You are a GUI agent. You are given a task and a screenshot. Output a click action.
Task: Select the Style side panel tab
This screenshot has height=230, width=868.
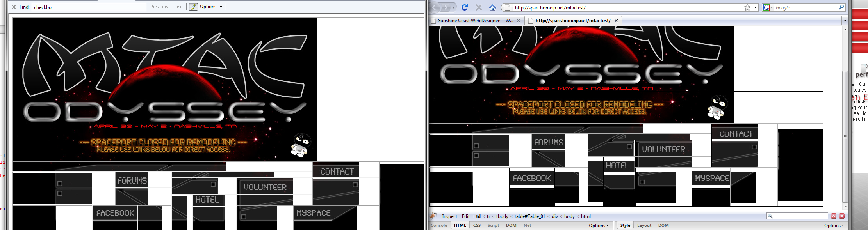[625, 225]
